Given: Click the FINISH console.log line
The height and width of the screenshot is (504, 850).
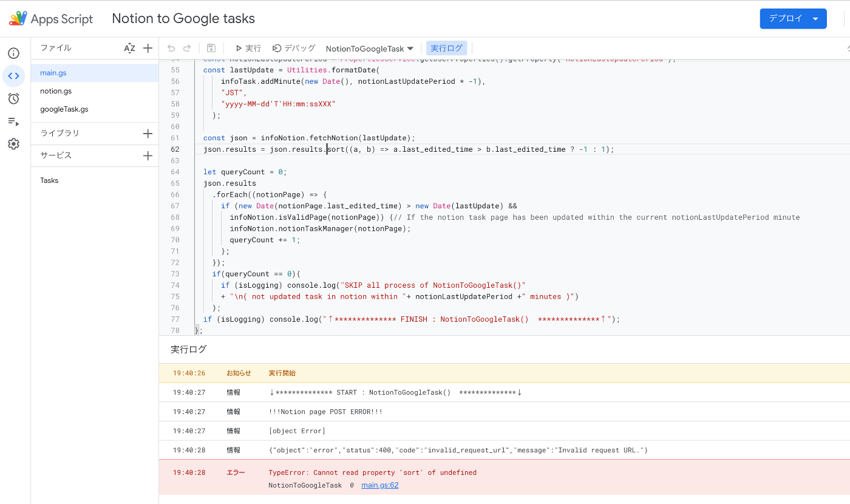Looking at the screenshot, I should tap(412, 319).
